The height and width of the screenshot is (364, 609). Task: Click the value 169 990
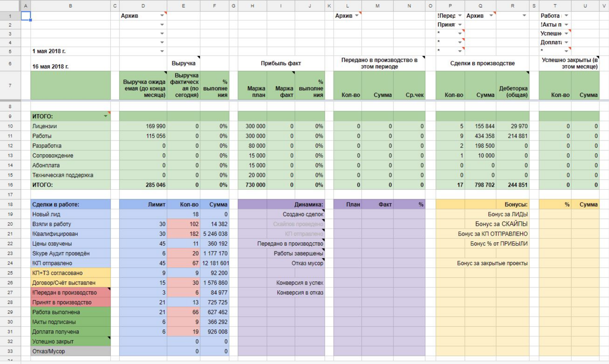tap(143, 126)
